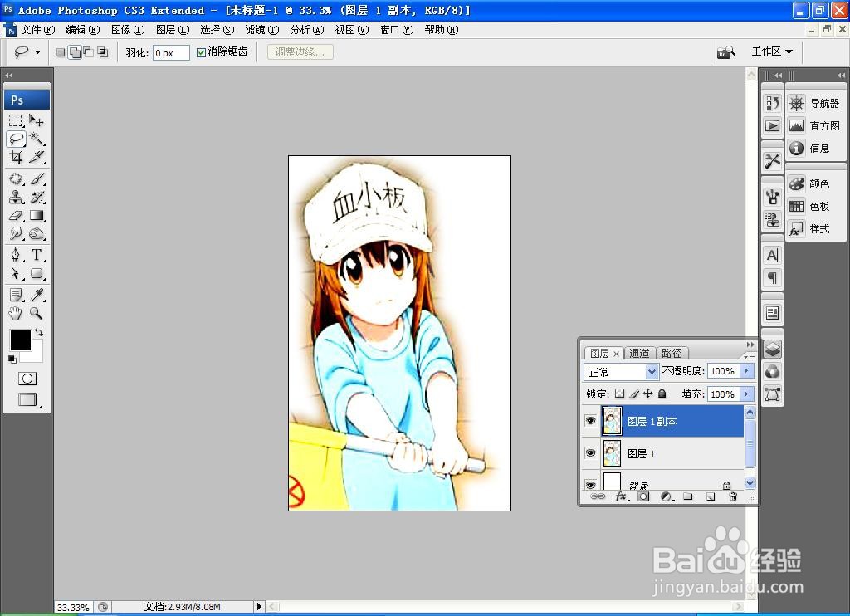Choose Add to selection mode
The image size is (850, 616).
coord(76,52)
